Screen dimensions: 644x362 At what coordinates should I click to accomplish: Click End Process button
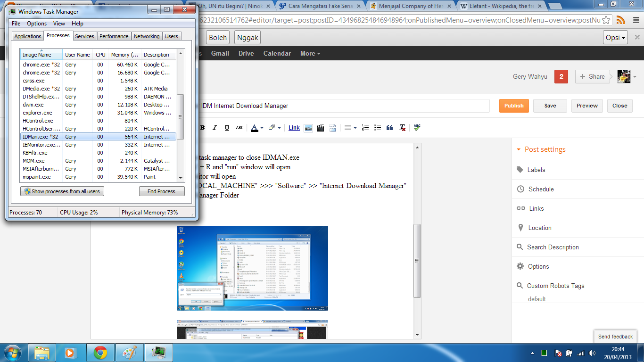pos(161,191)
